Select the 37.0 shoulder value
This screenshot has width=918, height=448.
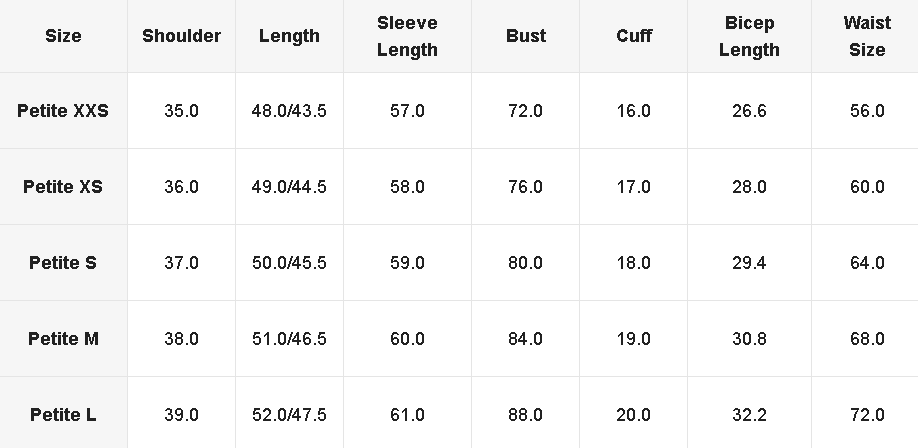click(181, 263)
